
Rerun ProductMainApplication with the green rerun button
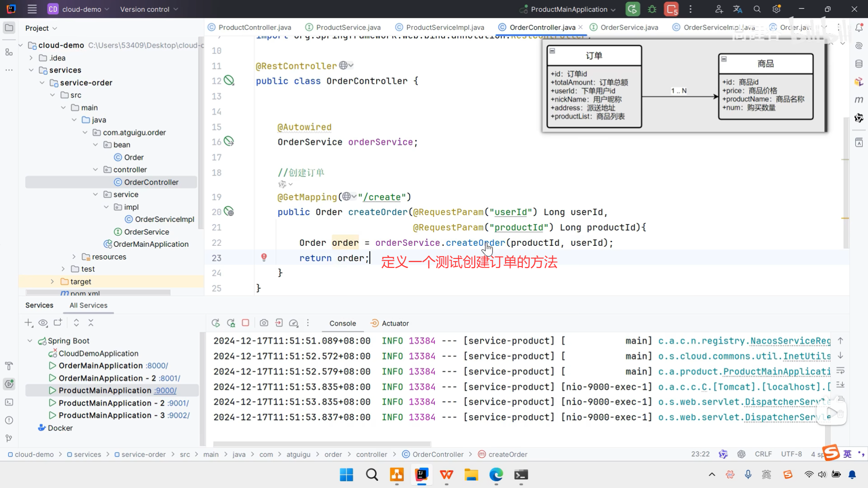tap(632, 9)
